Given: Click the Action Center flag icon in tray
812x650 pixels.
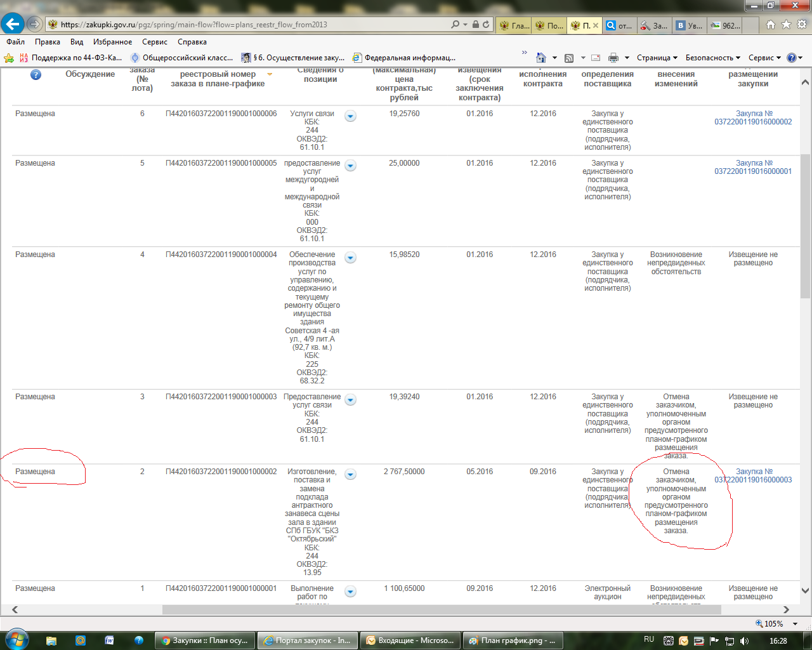Looking at the screenshot, I should tap(714, 641).
